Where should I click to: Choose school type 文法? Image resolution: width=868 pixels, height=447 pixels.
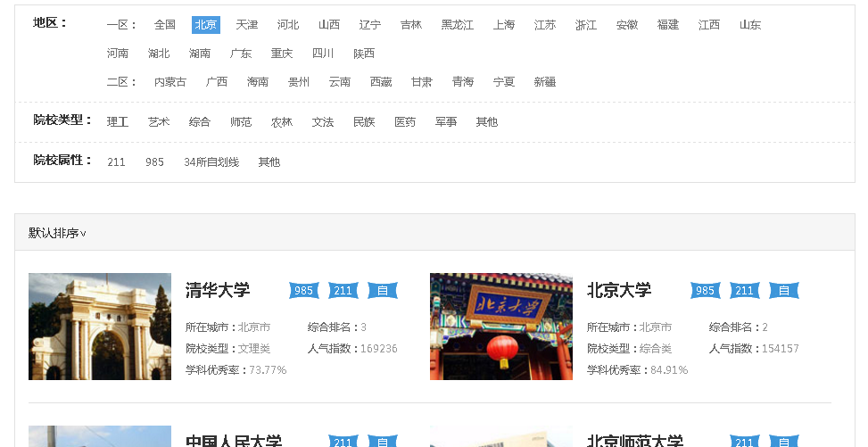pos(323,122)
